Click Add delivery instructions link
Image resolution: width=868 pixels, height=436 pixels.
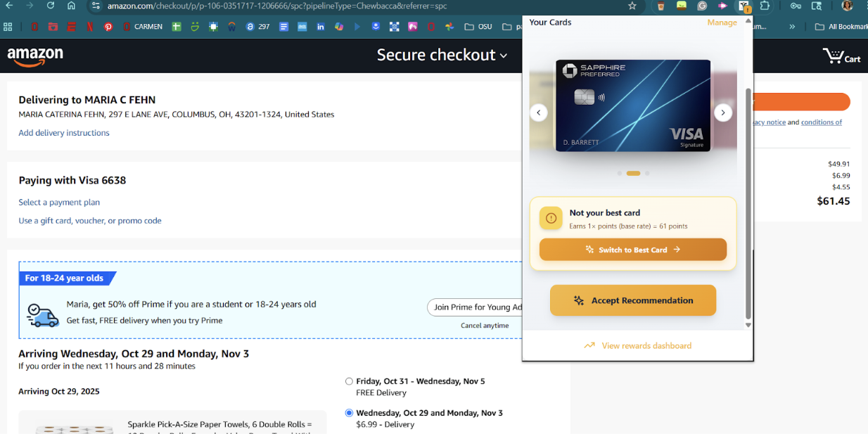64,133
